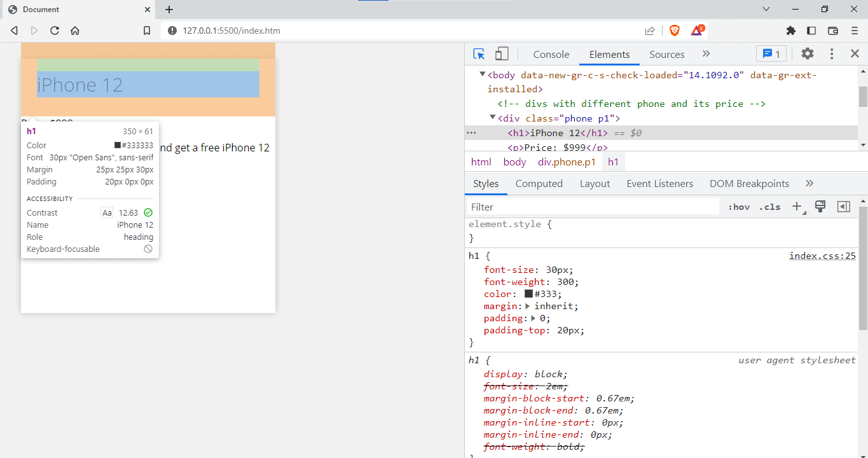This screenshot has height=458, width=868.
Task: Click the new style rule plus icon
Action: tap(796, 206)
